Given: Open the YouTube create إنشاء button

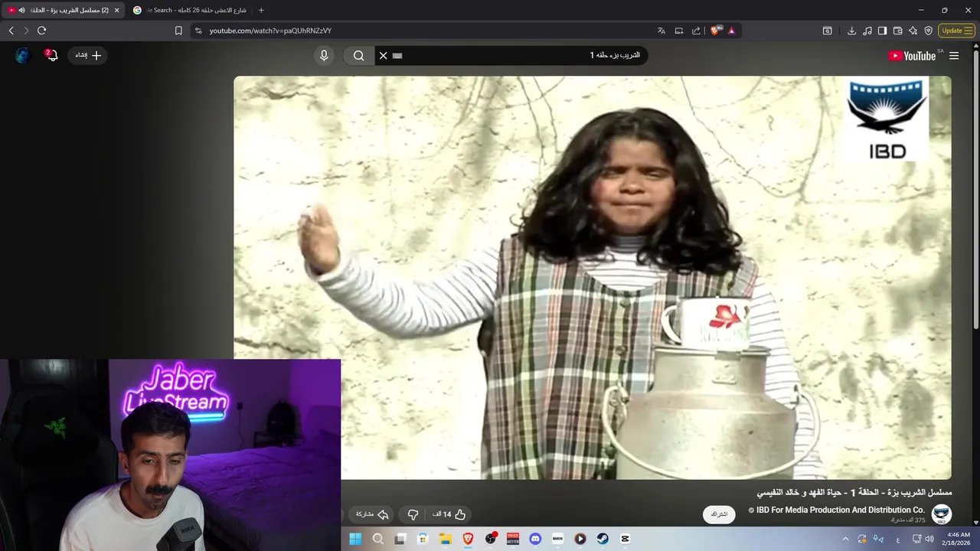Looking at the screenshot, I should (87, 55).
